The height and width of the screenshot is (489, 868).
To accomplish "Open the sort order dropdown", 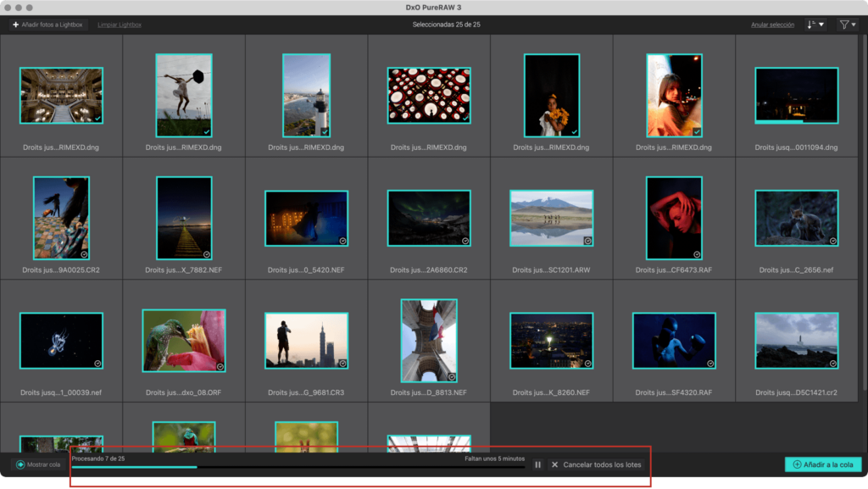I will (815, 25).
